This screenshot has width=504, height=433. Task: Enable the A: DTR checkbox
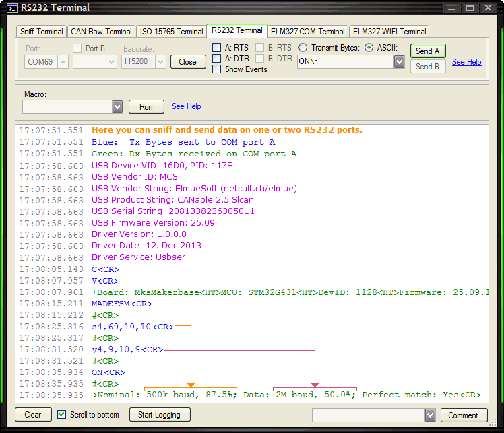click(217, 59)
